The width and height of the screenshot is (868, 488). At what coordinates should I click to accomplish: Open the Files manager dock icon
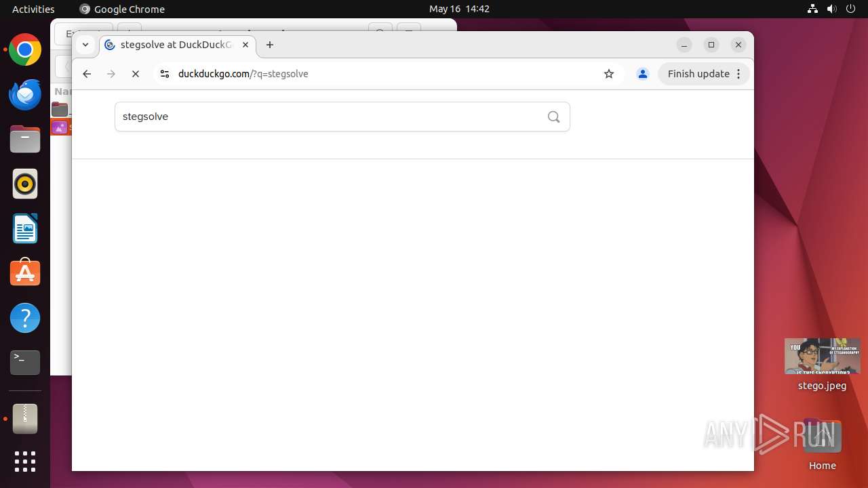pos(25,140)
